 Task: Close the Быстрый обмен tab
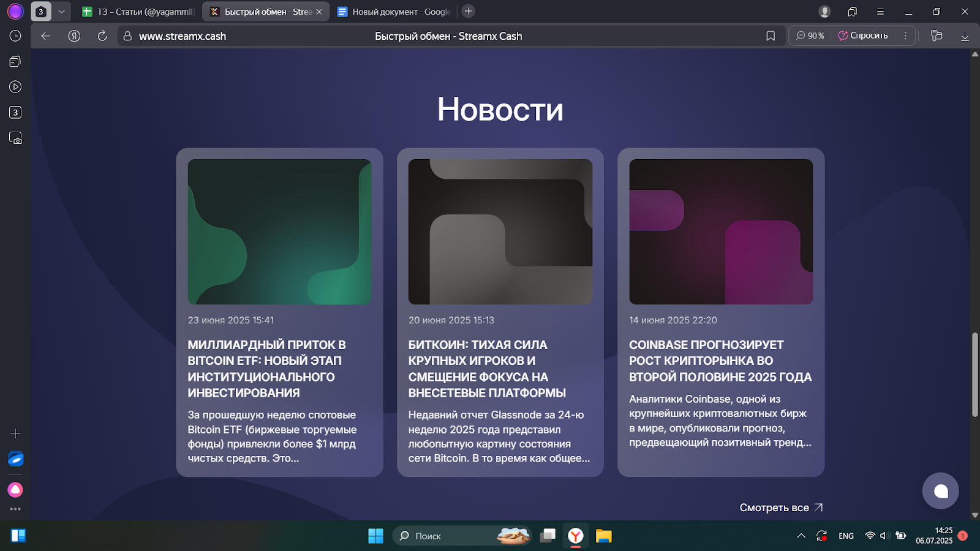pyautogui.click(x=319, y=12)
